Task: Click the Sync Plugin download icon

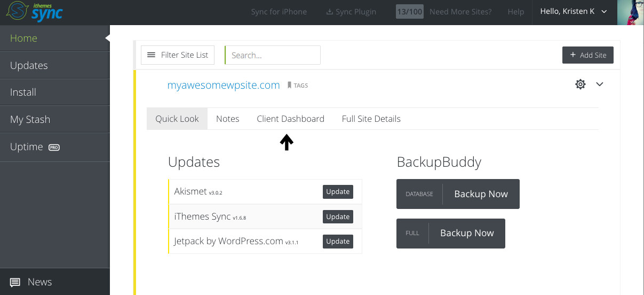Action: [x=329, y=12]
